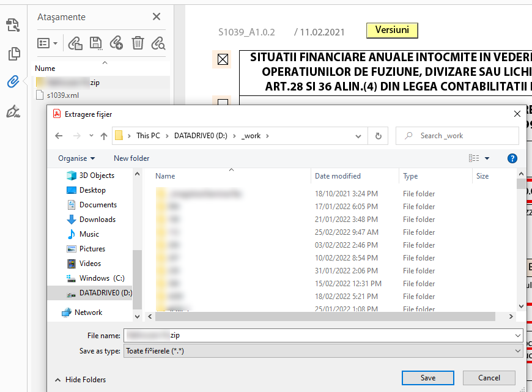Open the Organise menu
Screen dimensions: 532x392
point(76,158)
